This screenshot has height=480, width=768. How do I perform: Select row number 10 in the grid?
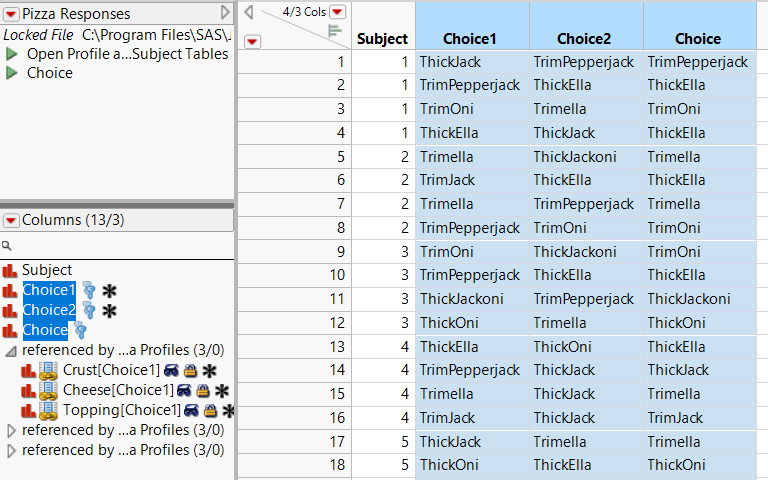point(294,275)
